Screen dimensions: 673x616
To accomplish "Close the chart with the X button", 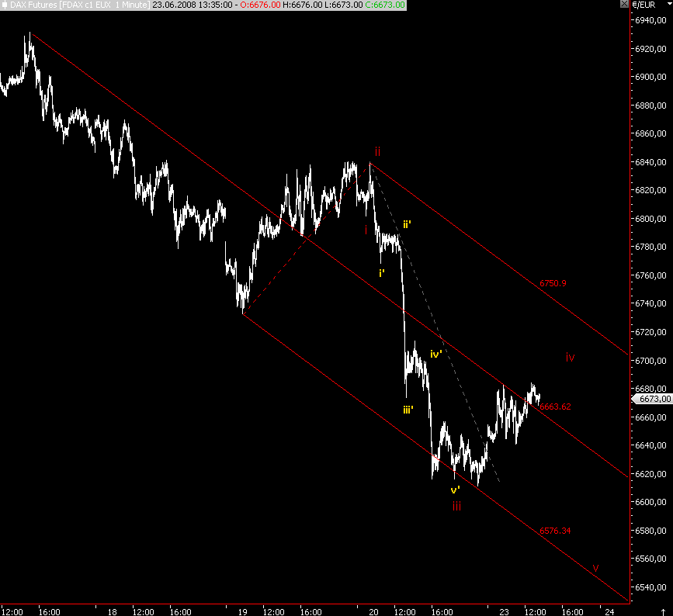I will click(625, 4).
